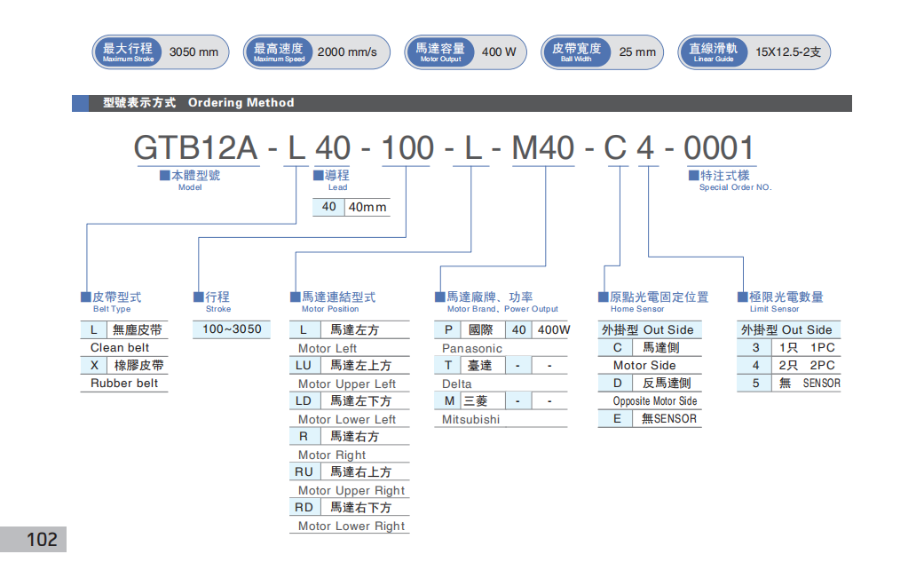924x570 pixels.
Task: Select the Belt Width badge
Action: click(x=576, y=52)
